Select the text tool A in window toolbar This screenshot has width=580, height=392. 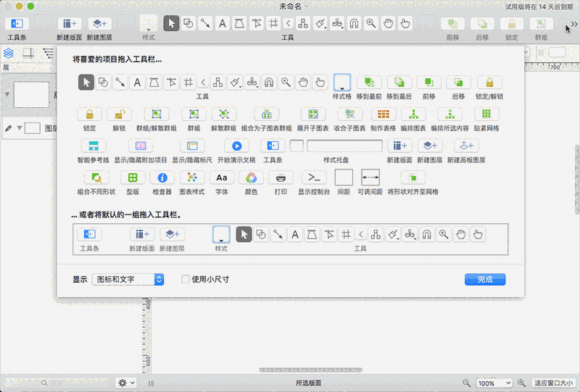(223, 24)
